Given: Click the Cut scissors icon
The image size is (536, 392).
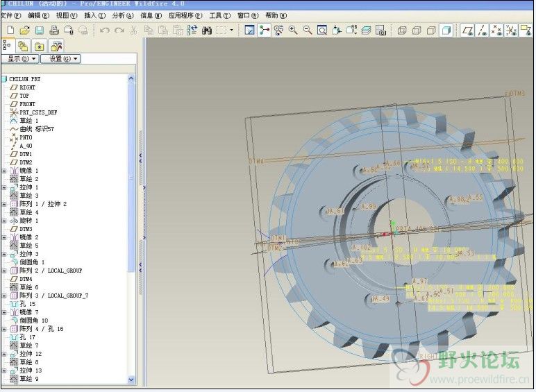Looking at the screenshot, I should click(133, 30).
